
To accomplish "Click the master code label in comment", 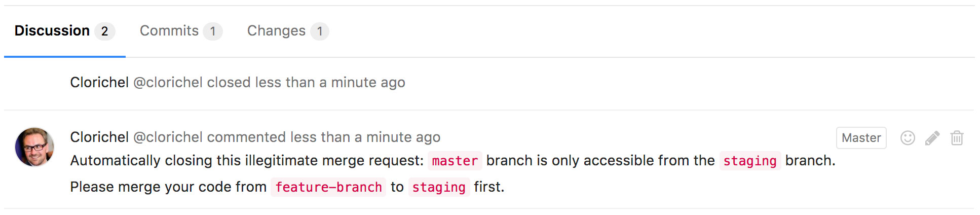I will pos(455,161).
